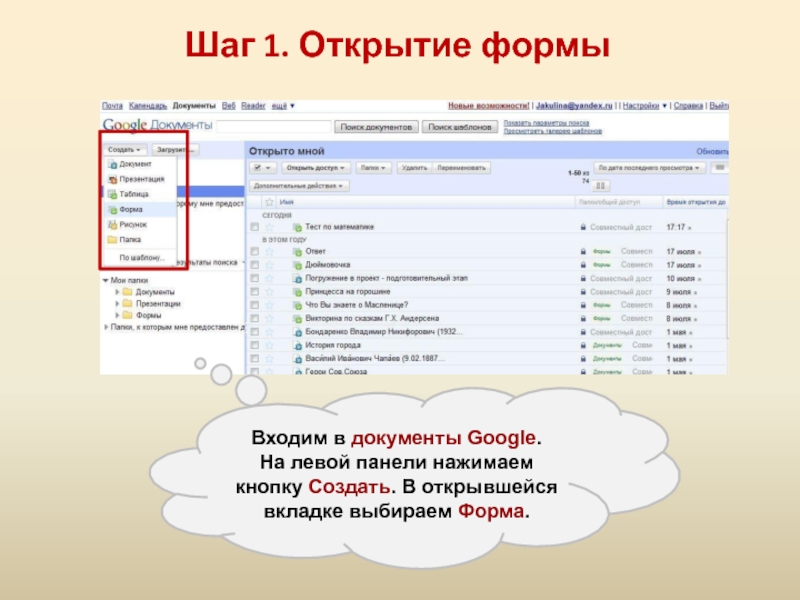Click the form file icon of Ответ
Screen dimensions: 800x600
point(297,252)
